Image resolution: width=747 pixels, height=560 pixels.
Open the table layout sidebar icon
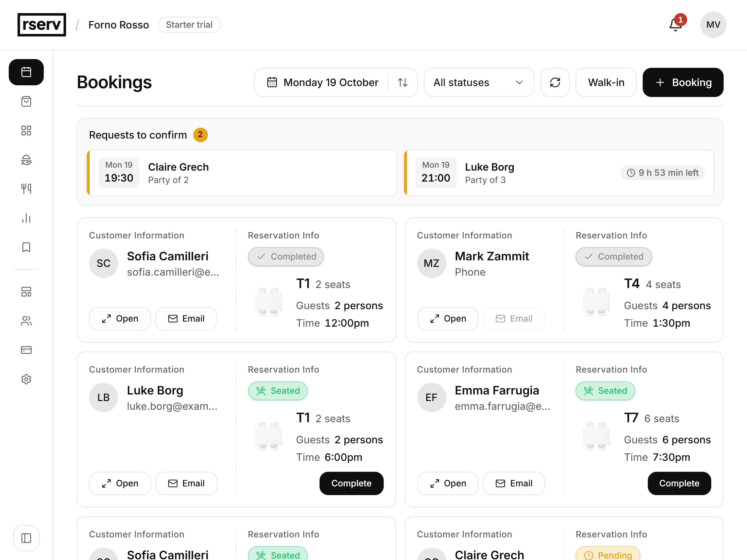click(26, 292)
